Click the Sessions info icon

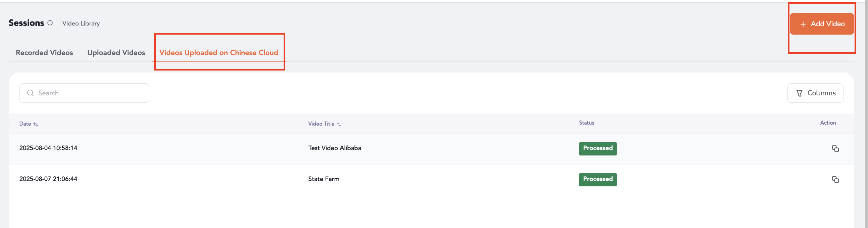50,23
